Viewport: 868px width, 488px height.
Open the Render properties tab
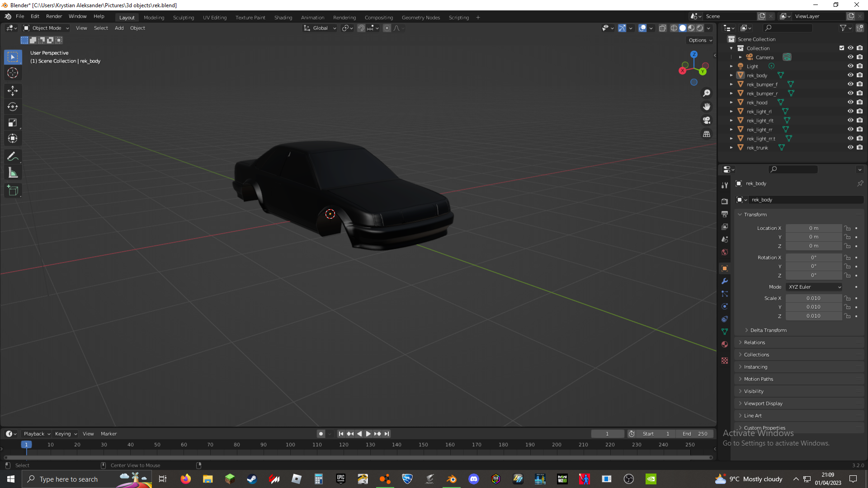(725, 201)
